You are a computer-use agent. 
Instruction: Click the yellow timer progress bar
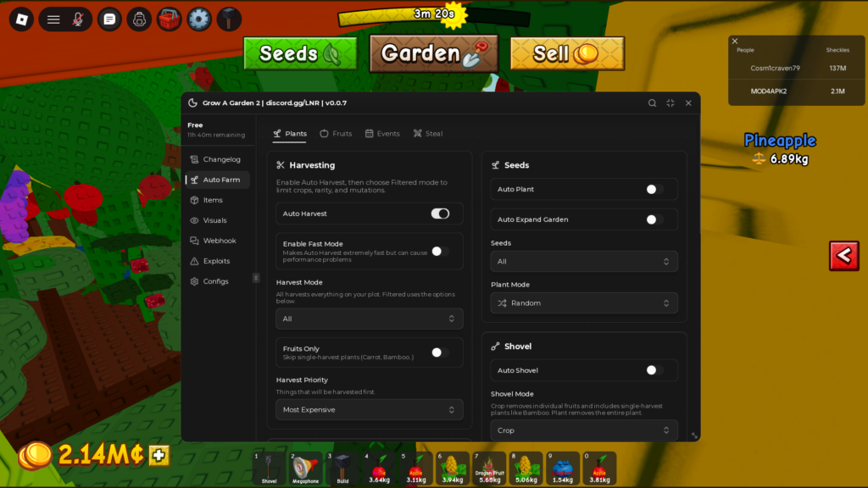pos(434,17)
